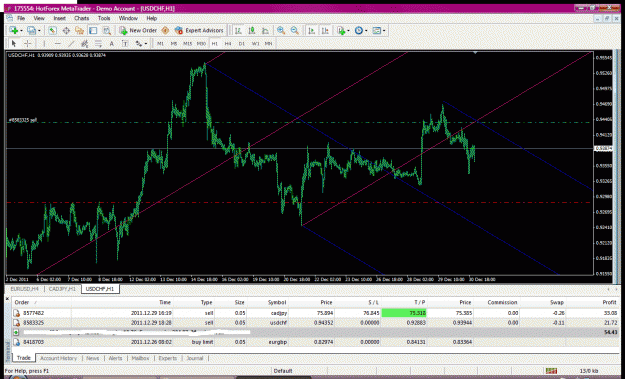Switch timeframe to M1
This screenshot has height=379, width=625.
pos(160,43)
